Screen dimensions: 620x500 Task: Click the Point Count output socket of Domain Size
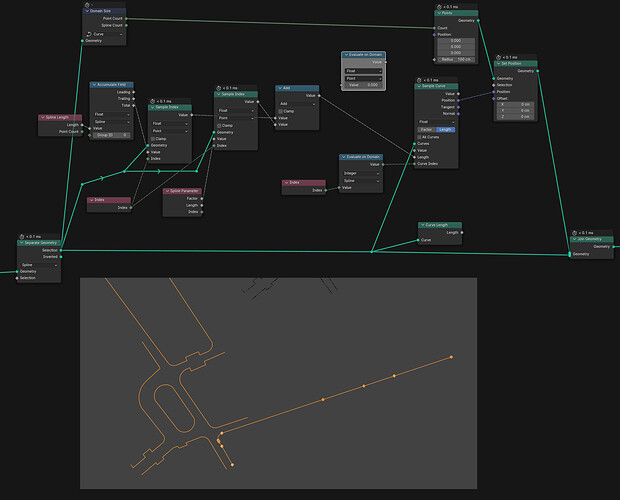pyautogui.click(x=126, y=19)
